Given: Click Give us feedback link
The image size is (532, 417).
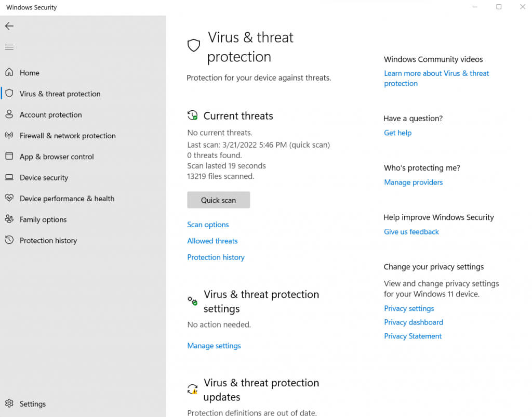Looking at the screenshot, I should 411,232.
